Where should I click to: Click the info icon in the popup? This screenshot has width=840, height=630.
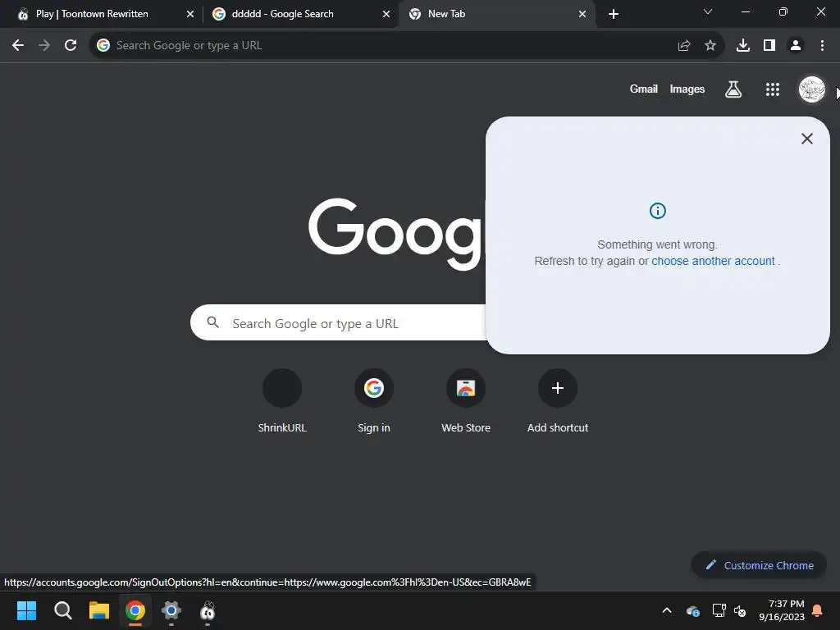pos(657,211)
